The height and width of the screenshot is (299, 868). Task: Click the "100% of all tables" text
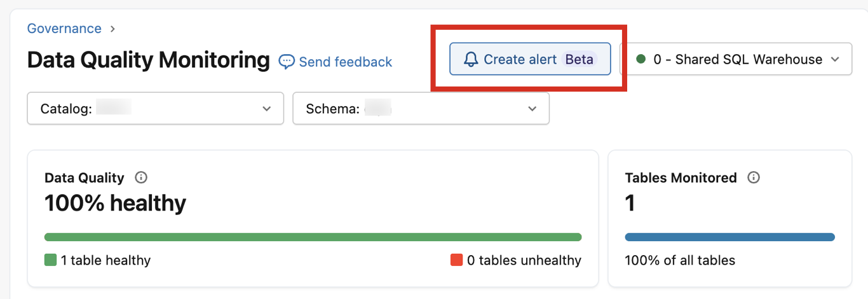tap(680, 260)
